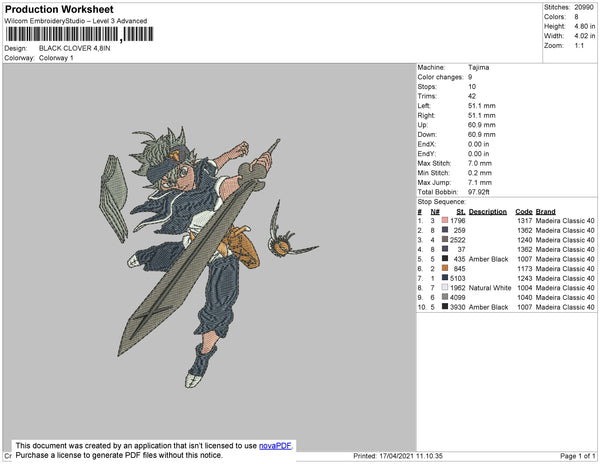
Task: Click the 'St.' column header
Action: pos(461,212)
